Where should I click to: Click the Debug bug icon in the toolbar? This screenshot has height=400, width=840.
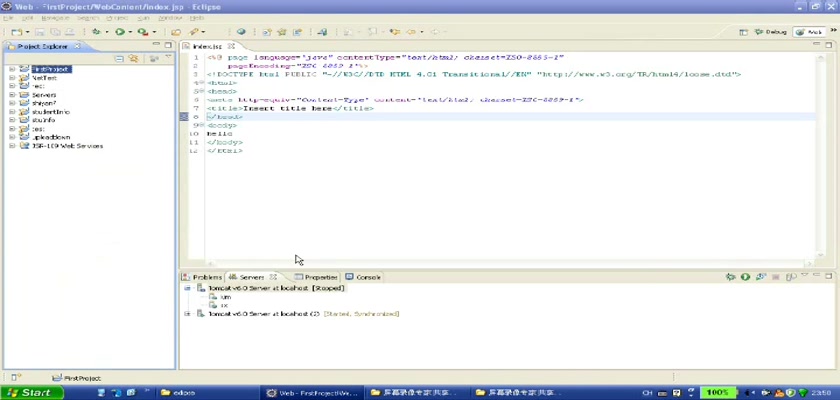(94, 32)
